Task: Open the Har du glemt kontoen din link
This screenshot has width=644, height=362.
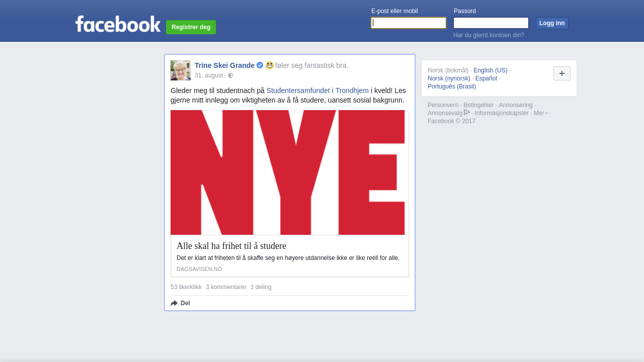Action: pyautogui.click(x=489, y=35)
